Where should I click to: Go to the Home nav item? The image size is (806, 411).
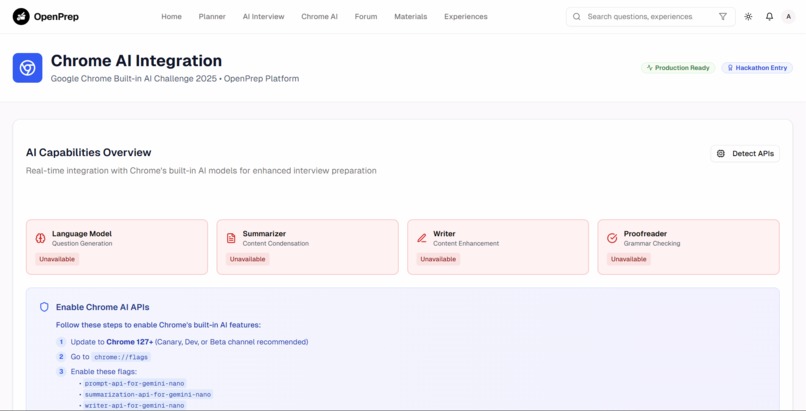pyautogui.click(x=171, y=16)
